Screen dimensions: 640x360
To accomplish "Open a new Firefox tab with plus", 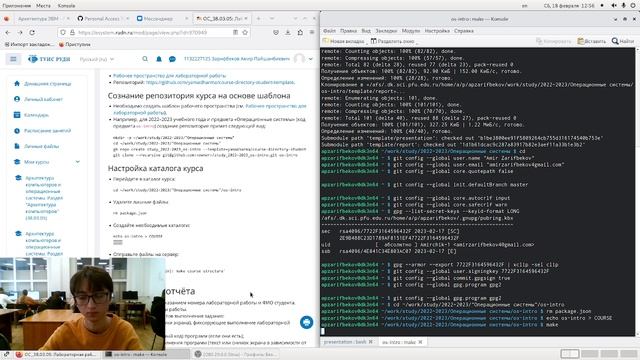I will 258,18.
